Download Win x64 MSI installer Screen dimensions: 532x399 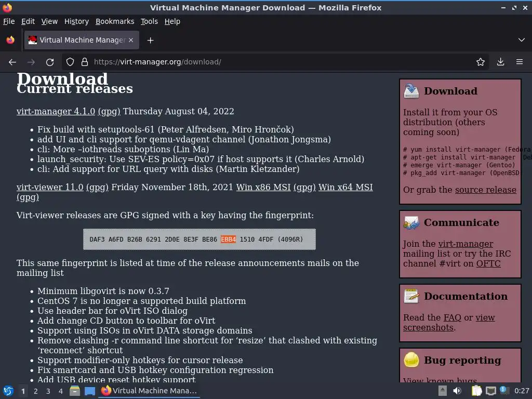345,187
